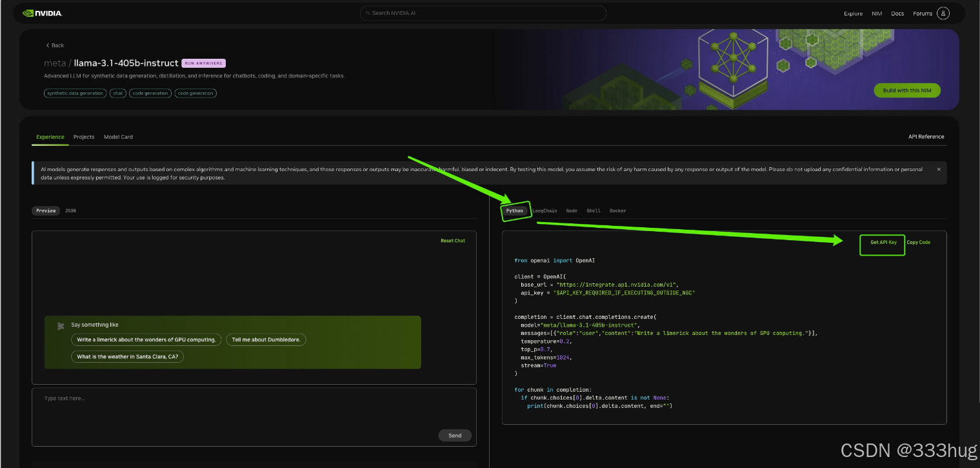Click the llama-3.1-405b-instruct title
Screen dimensions: 980x468
click(x=126, y=63)
